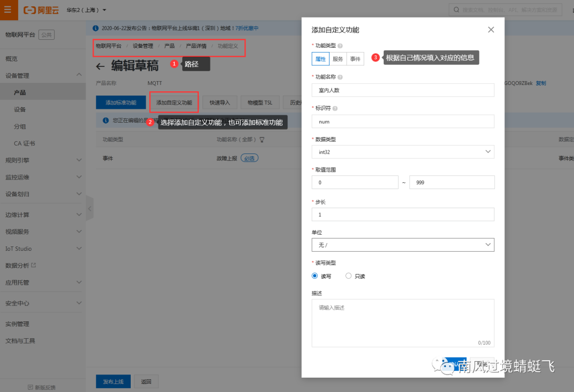Select the 读写 radio button
Image resolution: width=574 pixels, height=392 pixels.
[315, 276]
